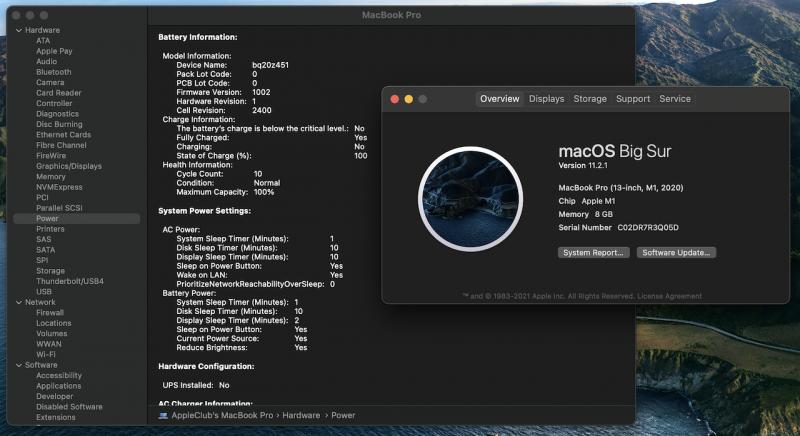The image size is (800, 436).
Task: Open Storage in Hardware list
Action: click(50, 271)
